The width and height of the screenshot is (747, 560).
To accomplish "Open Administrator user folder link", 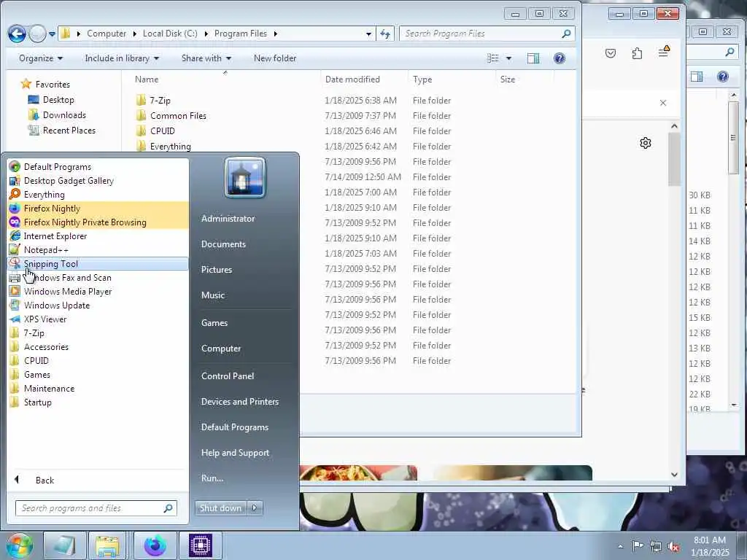I will (x=228, y=219).
